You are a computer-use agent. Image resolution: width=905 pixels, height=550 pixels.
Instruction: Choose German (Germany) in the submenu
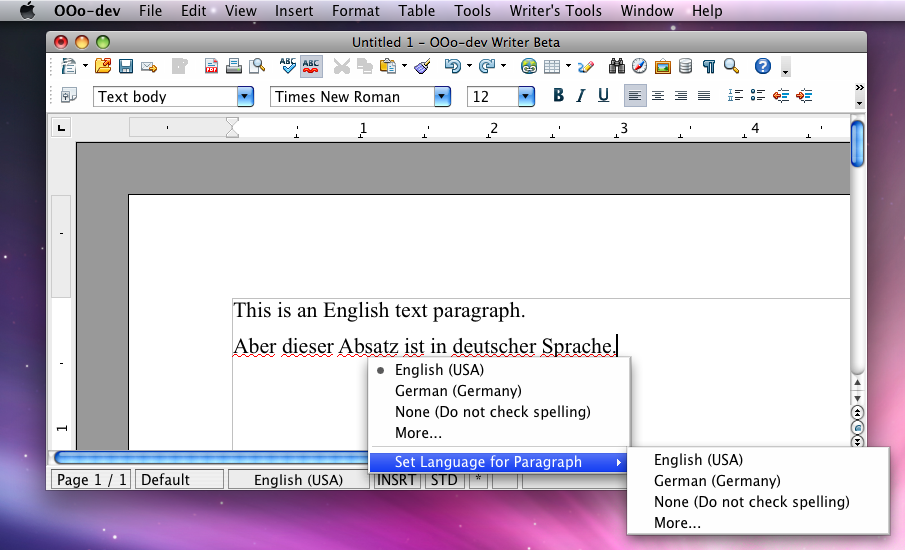[716, 481]
